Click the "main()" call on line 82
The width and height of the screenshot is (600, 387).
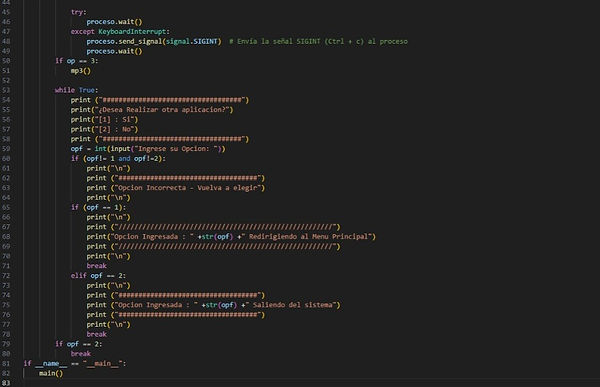[51, 373]
